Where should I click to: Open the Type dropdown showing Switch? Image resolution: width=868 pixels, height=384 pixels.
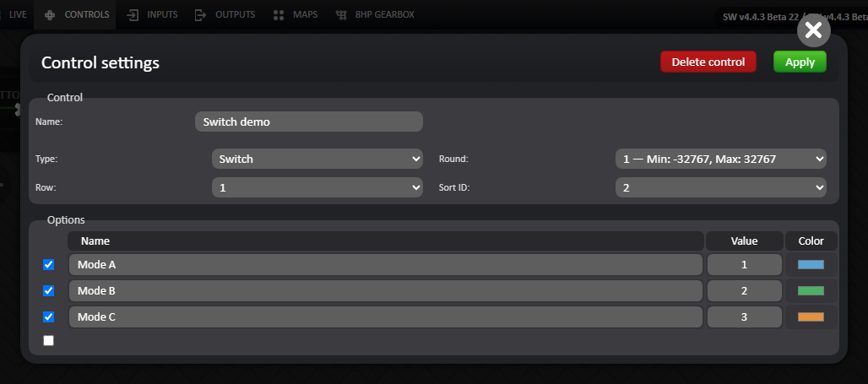pyautogui.click(x=317, y=159)
